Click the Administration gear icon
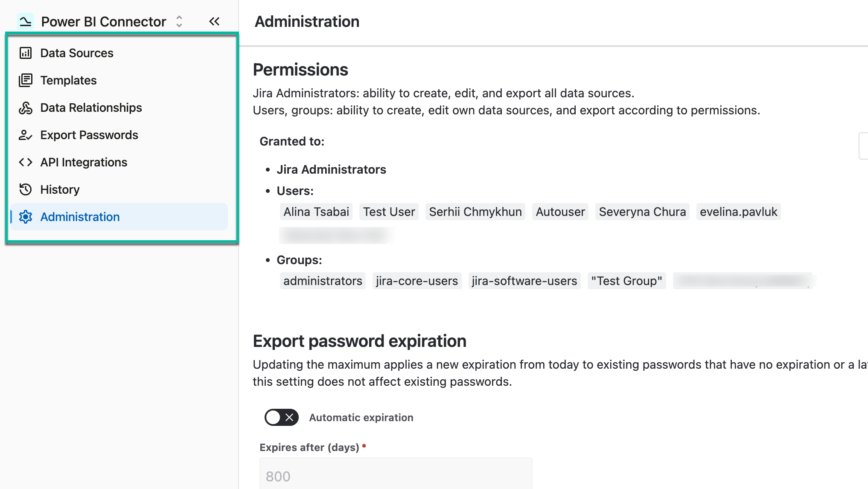This screenshot has height=489, width=868. (x=26, y=217)
